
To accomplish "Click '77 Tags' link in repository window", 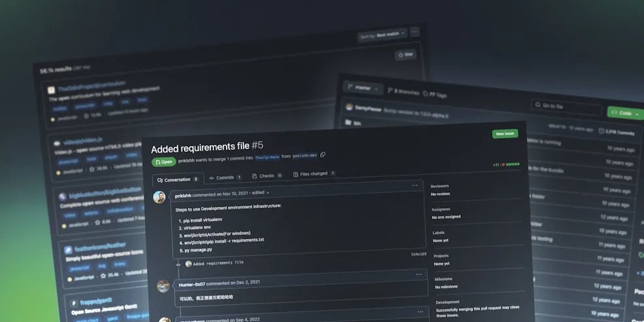I will [x=435, y=95].
